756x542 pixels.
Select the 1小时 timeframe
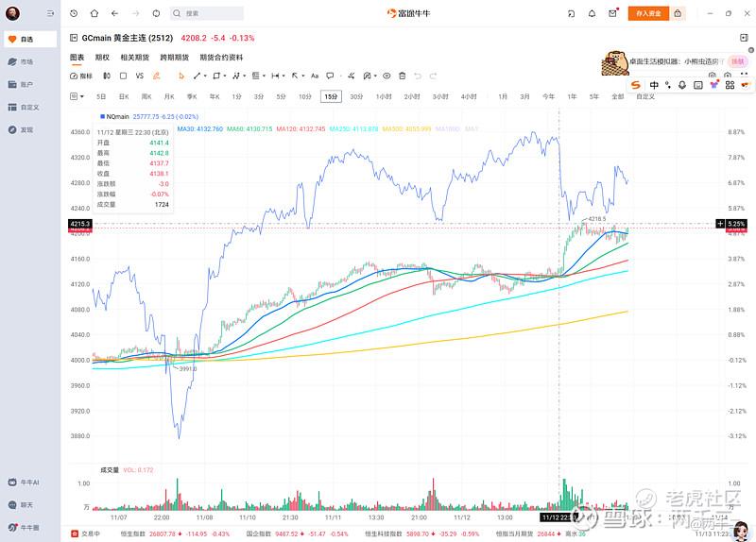pyautogui.click(x=384, y=96)
